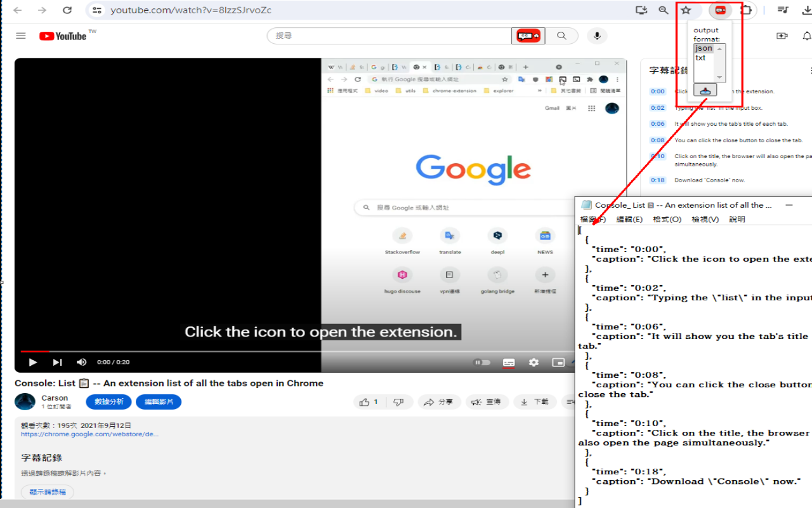Open the YouTube hamburger menu
This screenshot has height=508, width=812.
[20, 36]
